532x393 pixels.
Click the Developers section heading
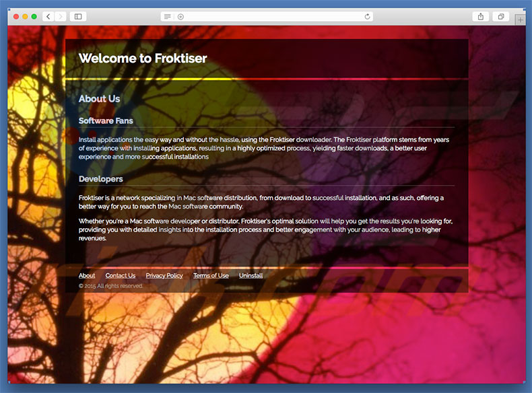tap(100, 180)
